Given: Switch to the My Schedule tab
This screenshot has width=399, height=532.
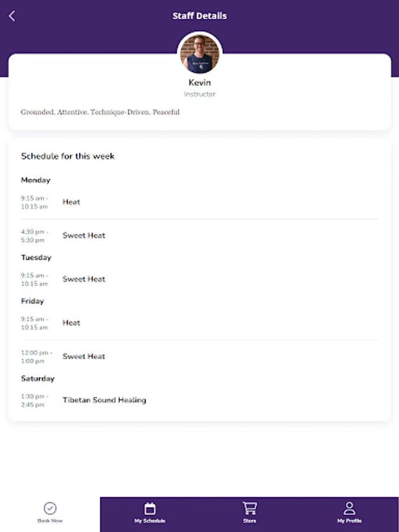Looking at the screenshot, I should click(150, 514).
